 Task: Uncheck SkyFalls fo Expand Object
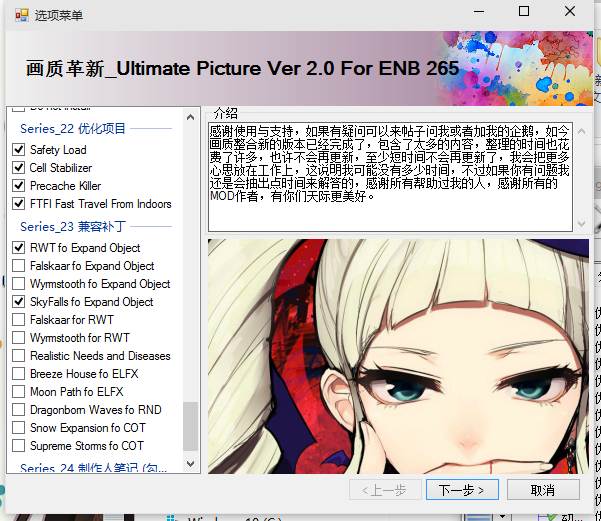18,302
